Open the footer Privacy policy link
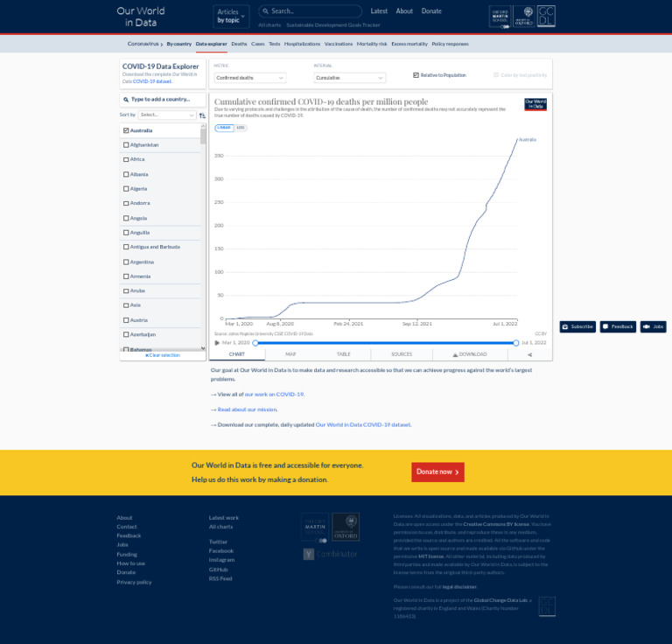This screenshot has width=672, height=644. click(x=134, y=582)
